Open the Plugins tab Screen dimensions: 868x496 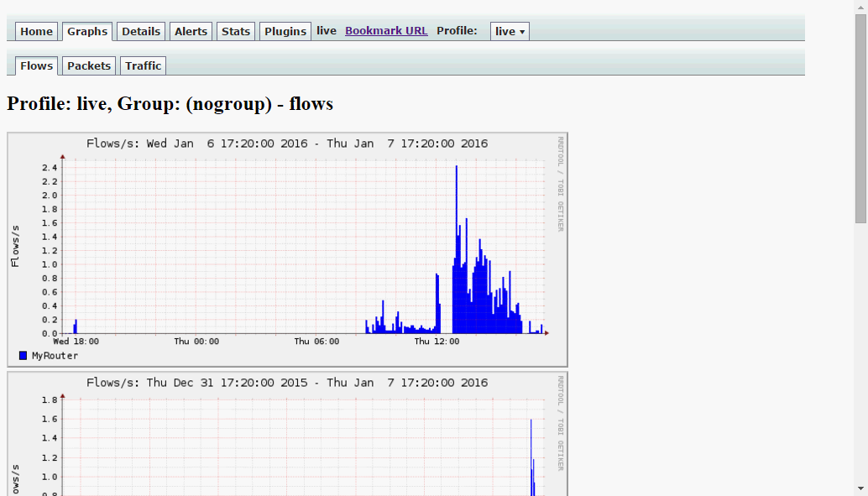(x=285, y=32)
